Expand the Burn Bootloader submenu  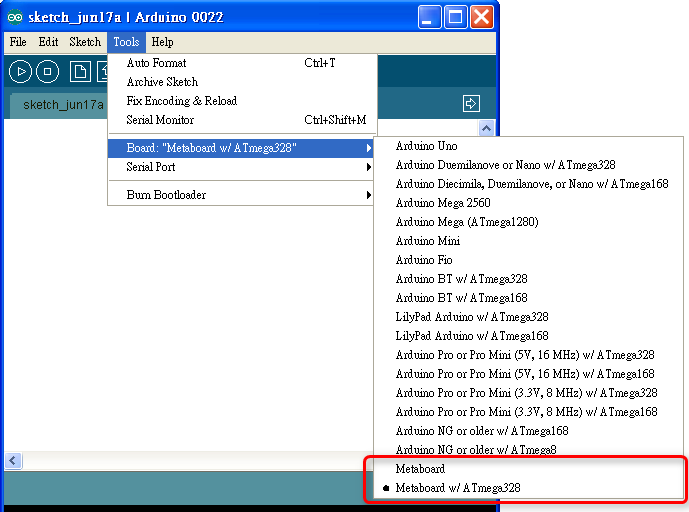pyautogui.click(x=241, y=195)
